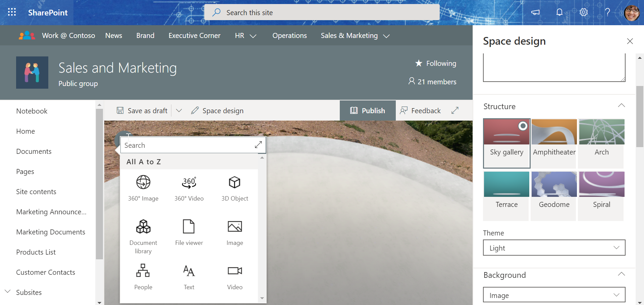Open the Office app launcher
This screenshot has height=305, width=644.
pos(12,12)
